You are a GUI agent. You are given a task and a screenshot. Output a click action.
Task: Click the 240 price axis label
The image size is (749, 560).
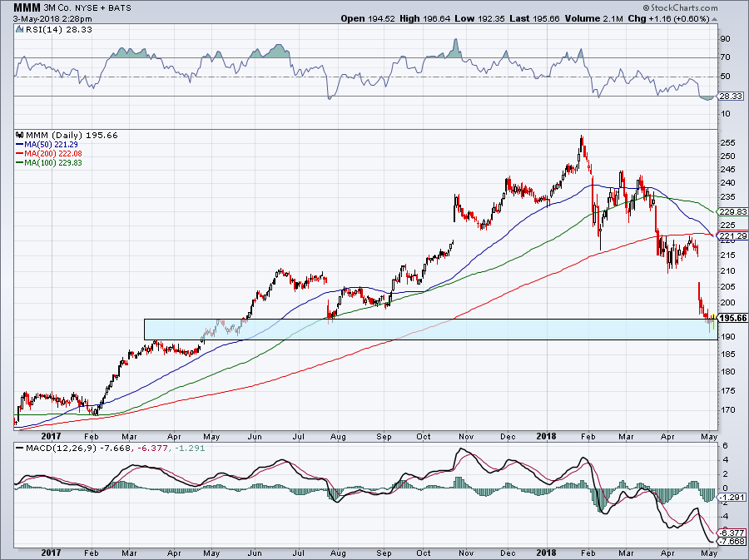tap(727, 182)
